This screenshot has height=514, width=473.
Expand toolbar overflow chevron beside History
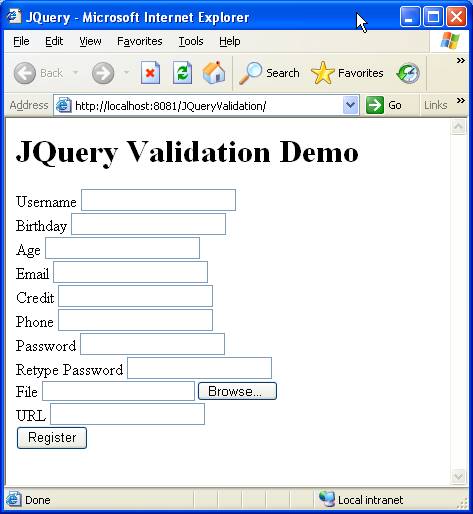click(x=461, y=61)
